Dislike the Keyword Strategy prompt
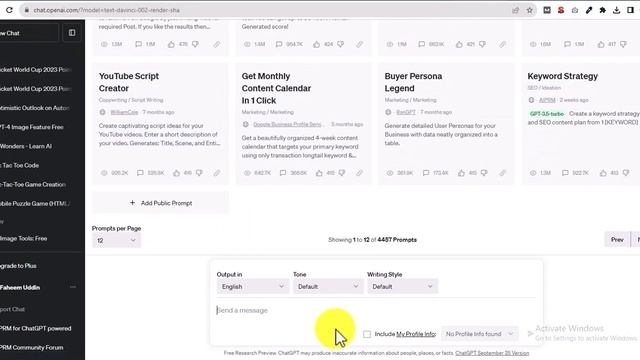 (x=626, y=173)
